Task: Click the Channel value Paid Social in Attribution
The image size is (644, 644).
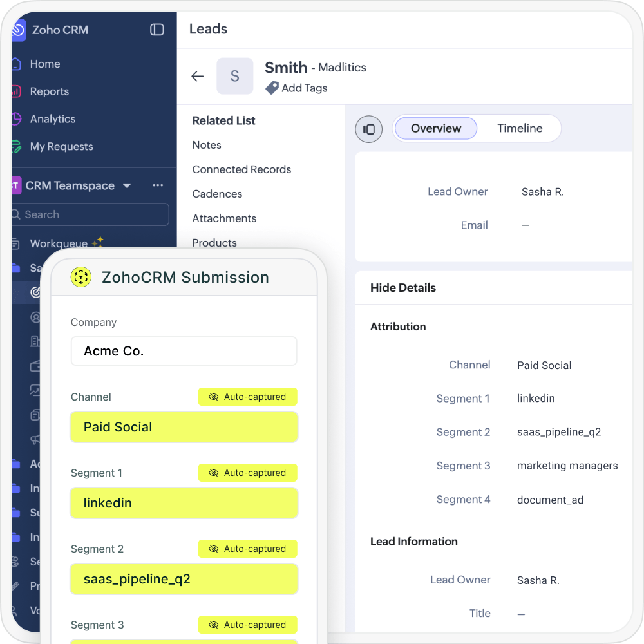Action: click(x=544, y=365)
